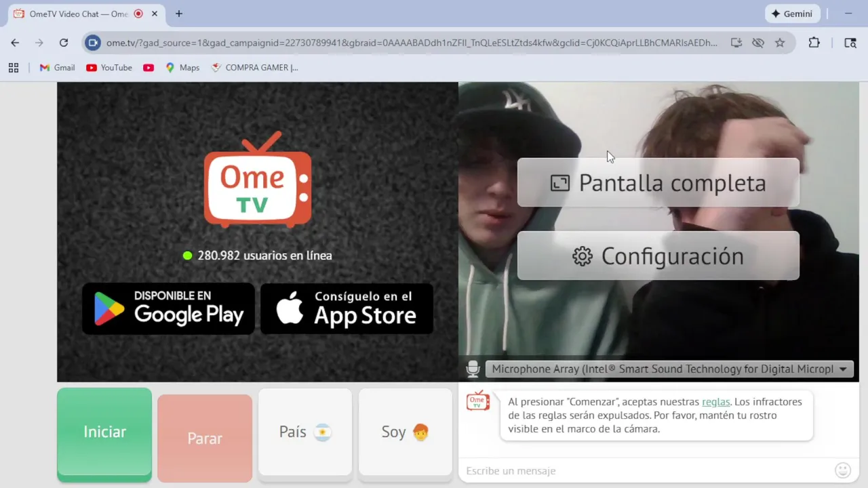Open the reglas link in chat
The width and height of the screenshot is (868, 488).
coord(716,402)
